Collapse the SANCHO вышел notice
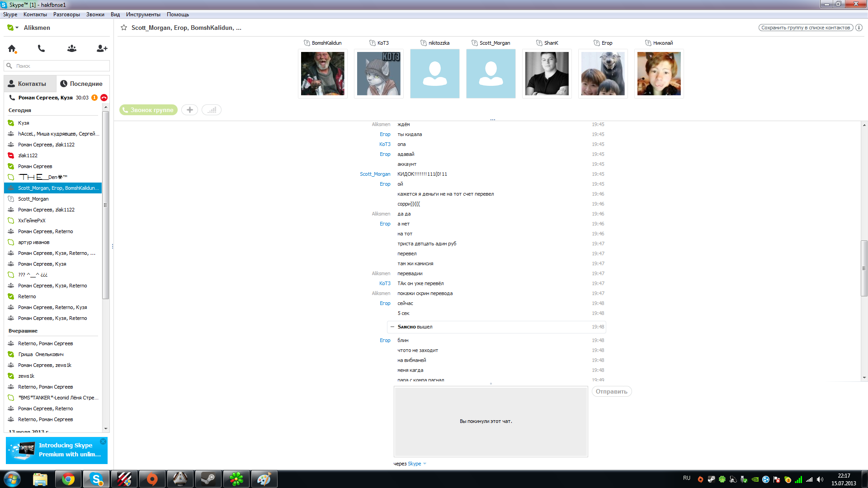 392,327
